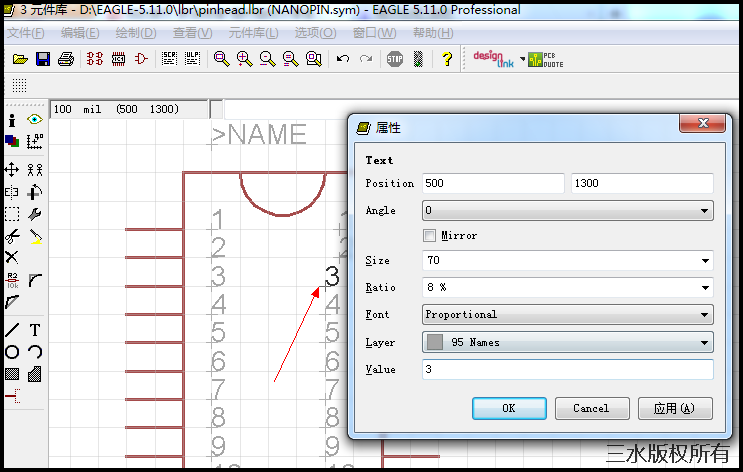Click the Save disk icon
Screen dimensions: 743x472
(x=43, y=59)
